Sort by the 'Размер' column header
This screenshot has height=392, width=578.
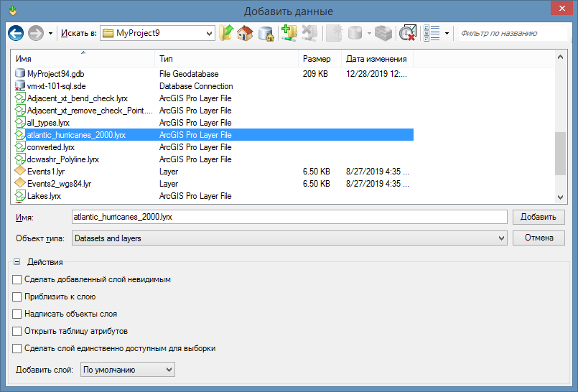(x=320, y=59)
